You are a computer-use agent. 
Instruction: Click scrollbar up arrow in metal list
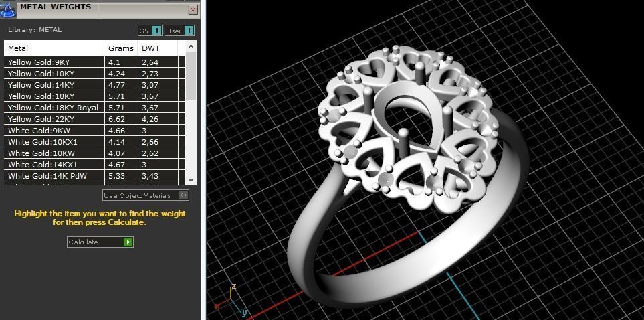click(x=191, y=46)
